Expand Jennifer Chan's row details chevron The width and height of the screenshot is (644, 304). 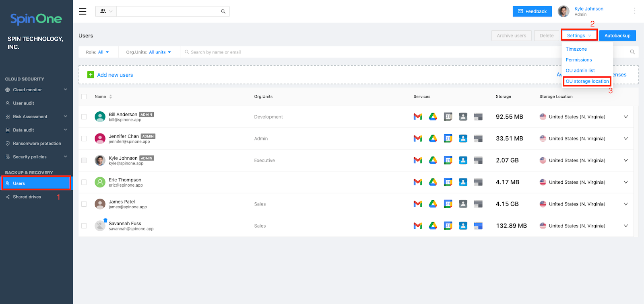[x=625, y=138]
